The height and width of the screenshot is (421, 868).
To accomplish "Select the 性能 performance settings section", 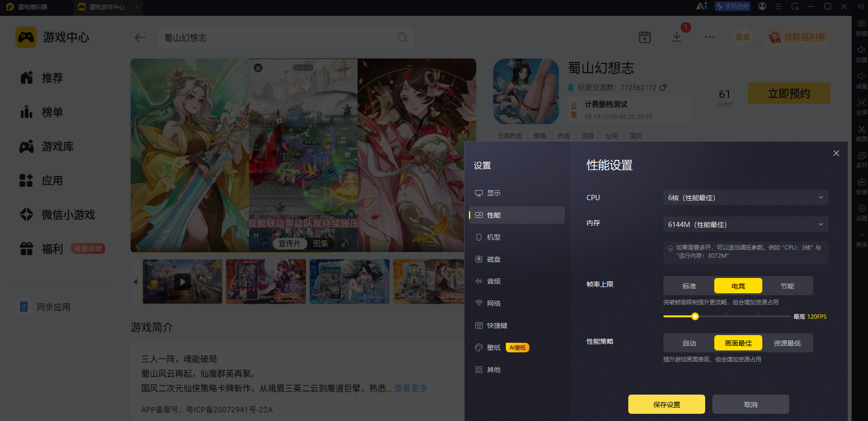I will click(x=517, y=215).
